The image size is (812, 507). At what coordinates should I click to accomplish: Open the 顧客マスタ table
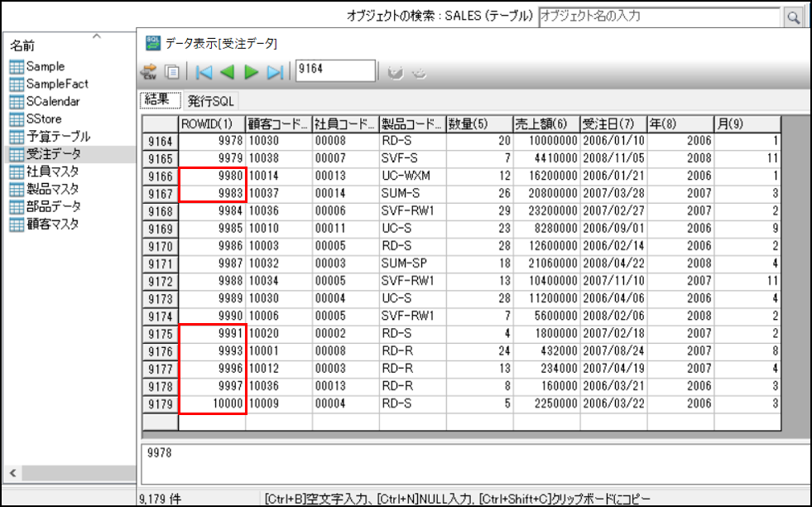52,224
